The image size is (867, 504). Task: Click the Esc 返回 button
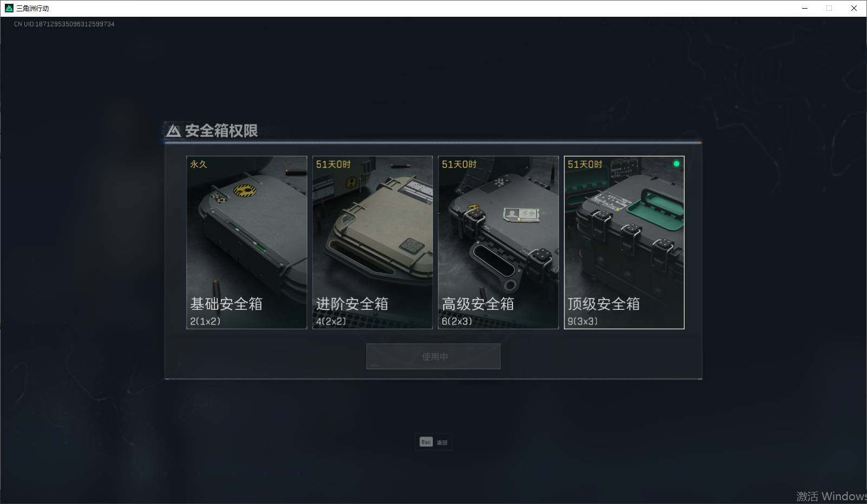pos(433,442)
